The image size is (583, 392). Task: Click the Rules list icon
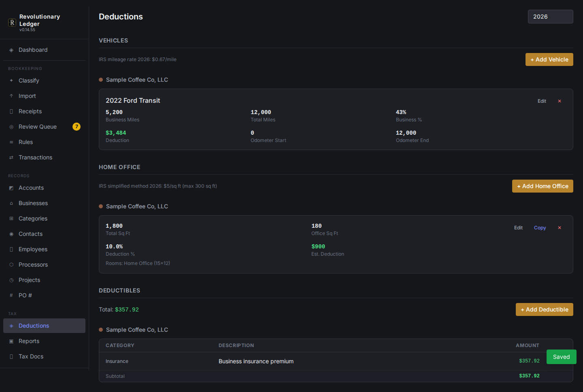pyautogui.click(x=11, y=142)
